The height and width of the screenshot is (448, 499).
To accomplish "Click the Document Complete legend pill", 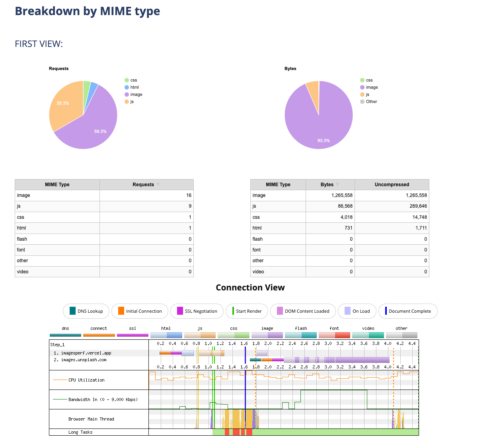I will (x=407, y=311).
